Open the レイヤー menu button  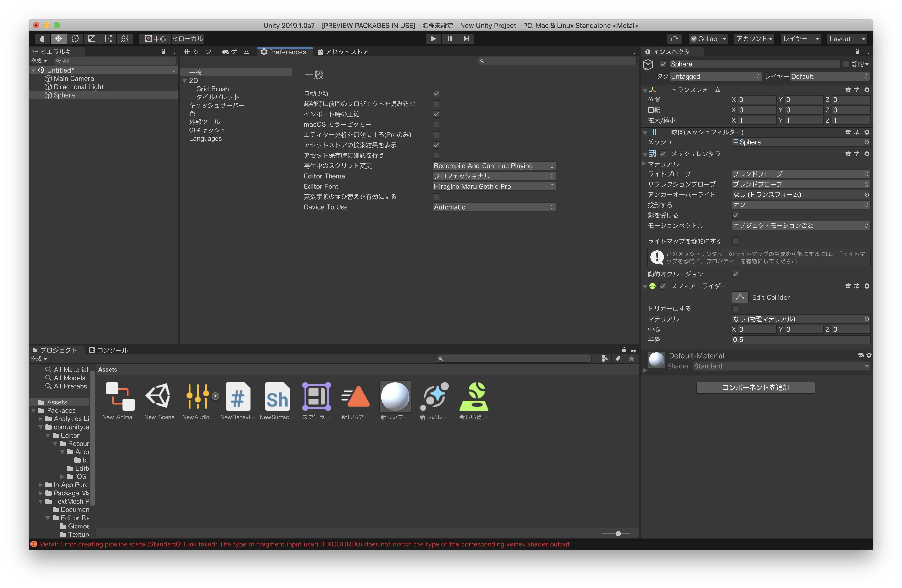click(801, 39)
